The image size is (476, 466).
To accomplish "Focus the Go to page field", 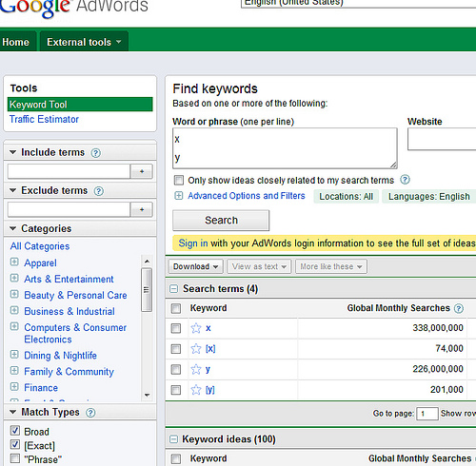I will [427, 414].
